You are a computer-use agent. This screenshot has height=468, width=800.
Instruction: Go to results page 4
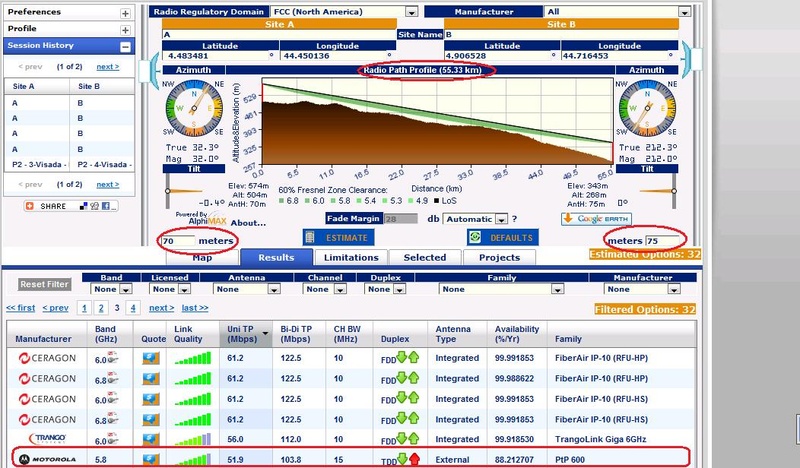[x=133, y=308]
